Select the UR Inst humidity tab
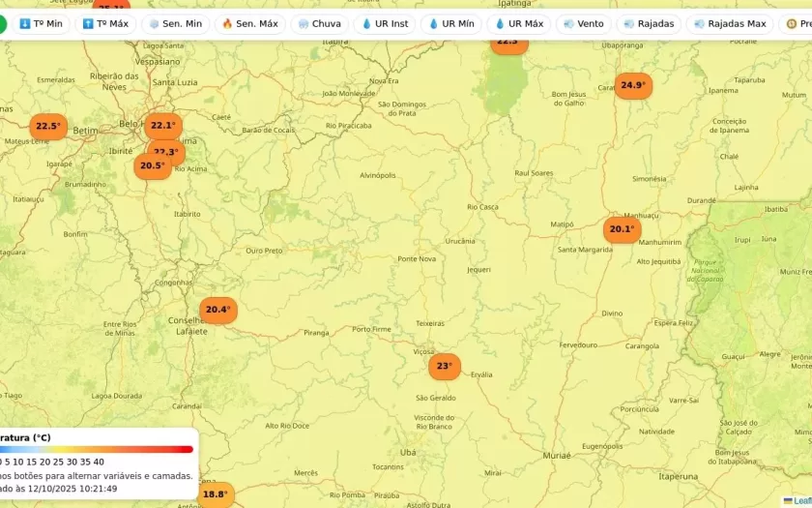This screenshot has height=508, width=812. click(x=384, y=24)
